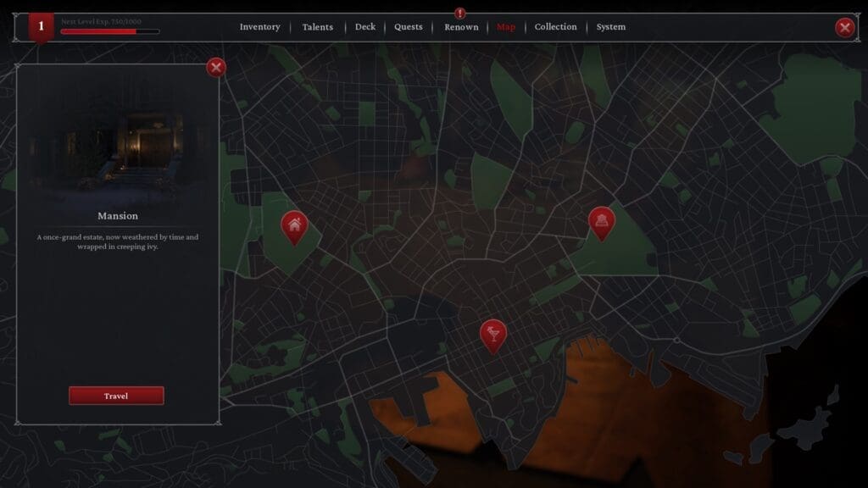Open the Collection tab
868x488 pixels.
point(555,26)
